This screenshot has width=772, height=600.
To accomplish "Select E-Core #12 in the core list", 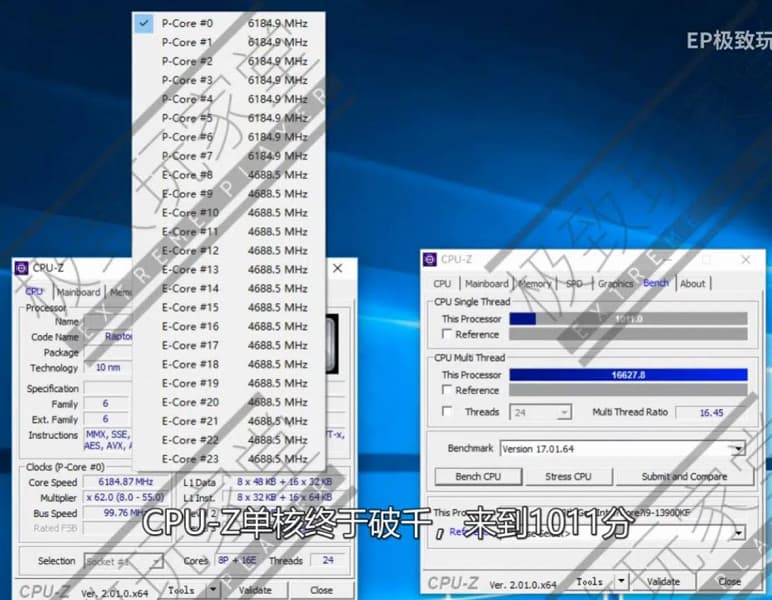I will coord(228,251).
